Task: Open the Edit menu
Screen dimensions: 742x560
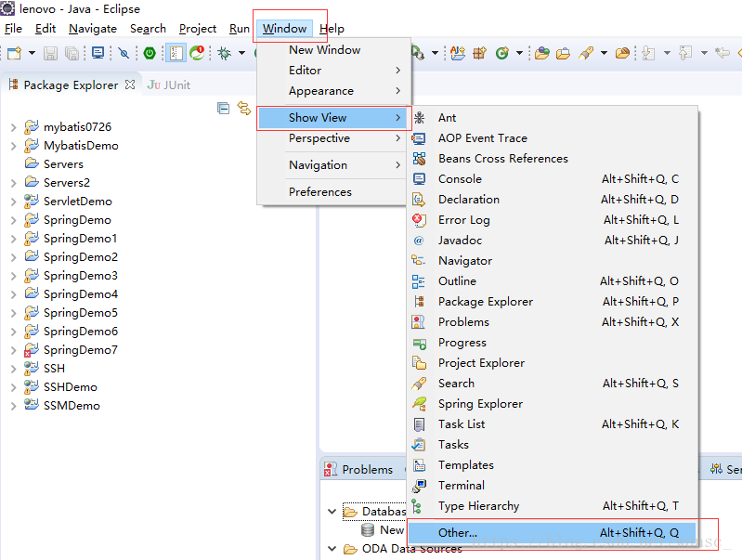Action: coord(46,29)
